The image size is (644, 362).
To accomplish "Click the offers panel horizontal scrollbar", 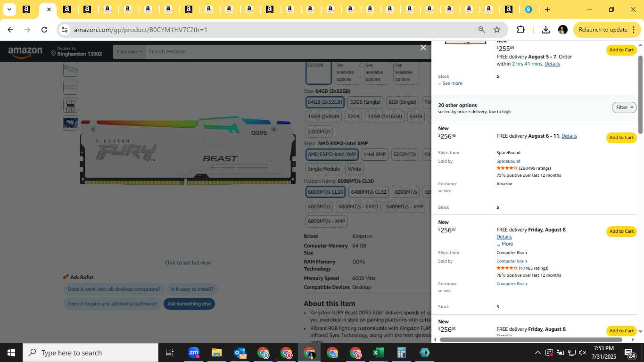I will (531, 339).
